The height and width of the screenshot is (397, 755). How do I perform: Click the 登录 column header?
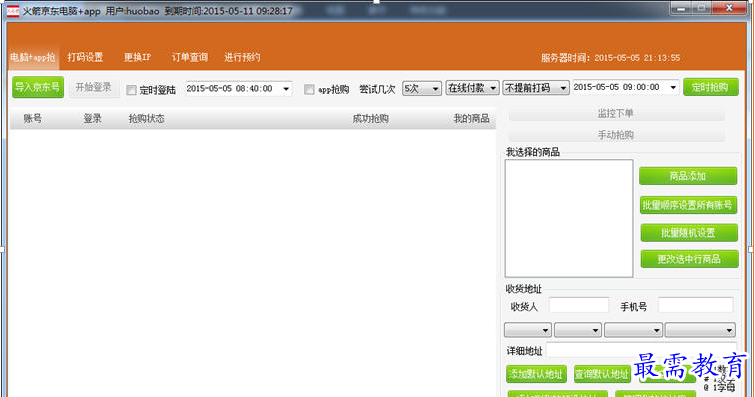click(x=92, y=119)
